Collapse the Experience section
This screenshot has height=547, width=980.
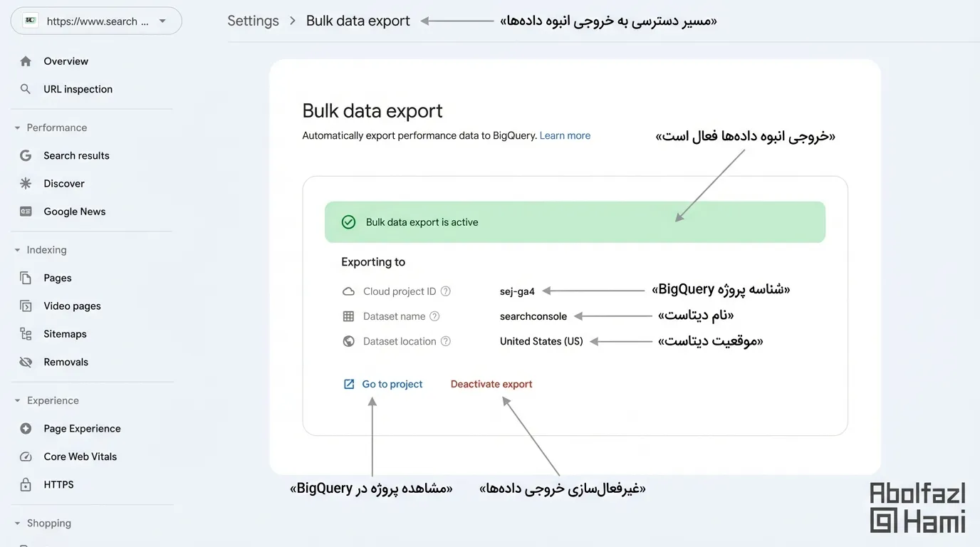coord(18,401)
